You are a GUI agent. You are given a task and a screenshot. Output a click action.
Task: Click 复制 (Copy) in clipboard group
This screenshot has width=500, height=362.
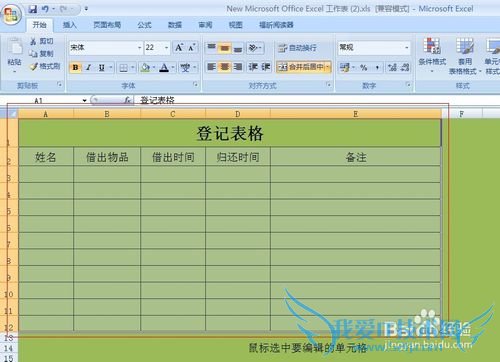(x=41, y=53)
